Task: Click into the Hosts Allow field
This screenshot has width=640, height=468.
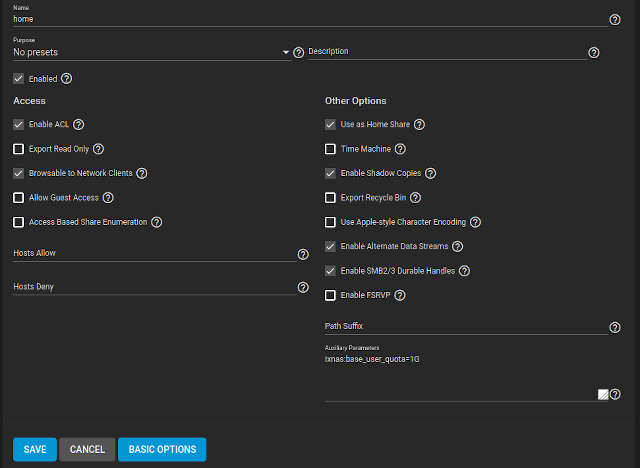Action: [154, 253]
